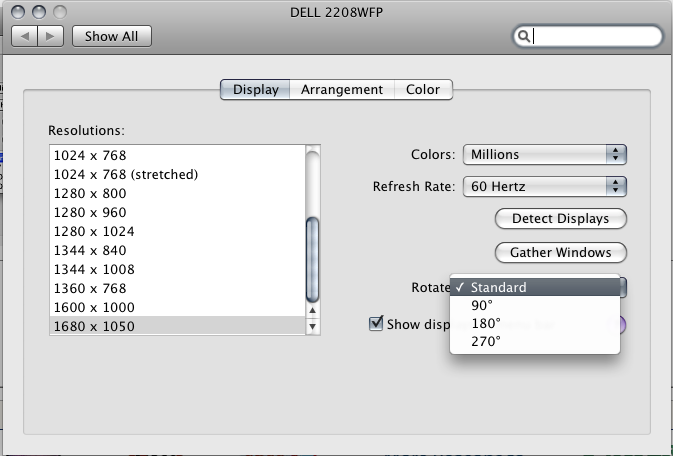The image size is (673, 456).
Task: Select 1024 x 768 (stretched) resolution
Action: [x=177, y=174]
